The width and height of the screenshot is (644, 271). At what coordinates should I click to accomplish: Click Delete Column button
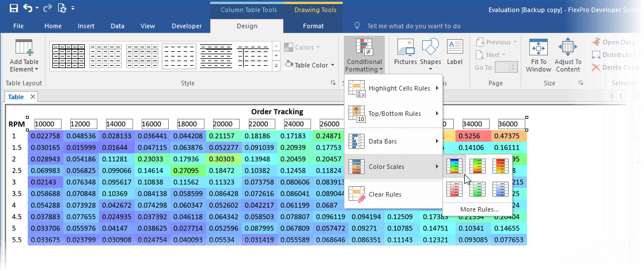click(616, 68)
